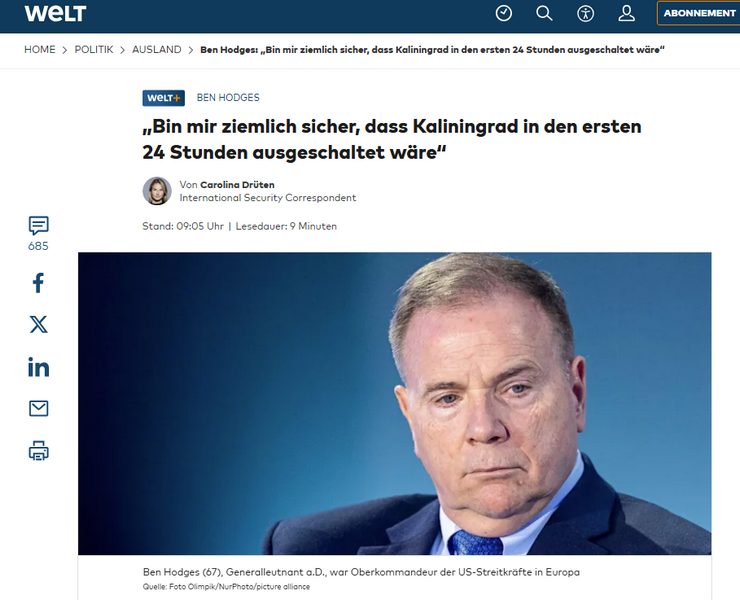This screenshot has width=740, height=600.
Task: Print the article using printer icon
Action: [38, 450]
